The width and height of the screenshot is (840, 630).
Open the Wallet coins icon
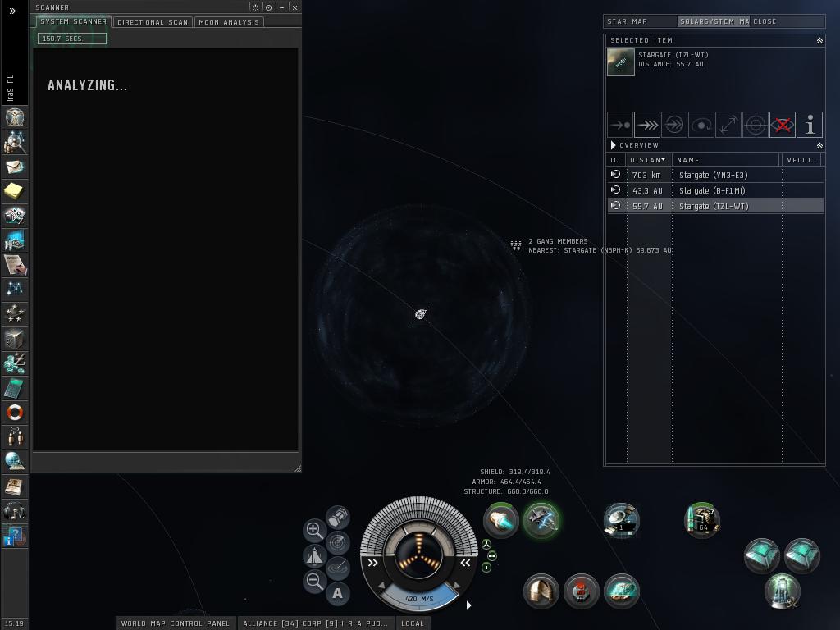pos(15,363)
